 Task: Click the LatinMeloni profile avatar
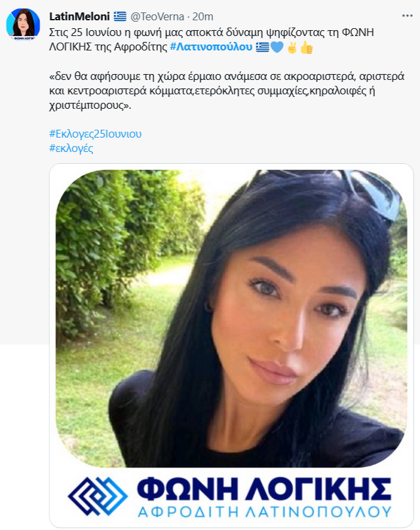point(23,24)
